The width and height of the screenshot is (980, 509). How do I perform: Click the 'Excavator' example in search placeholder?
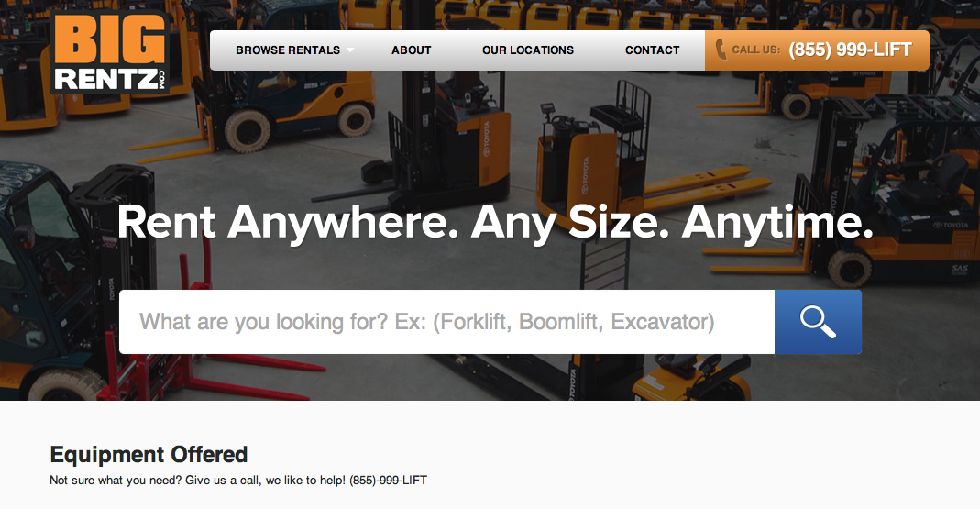click(662, 322)
